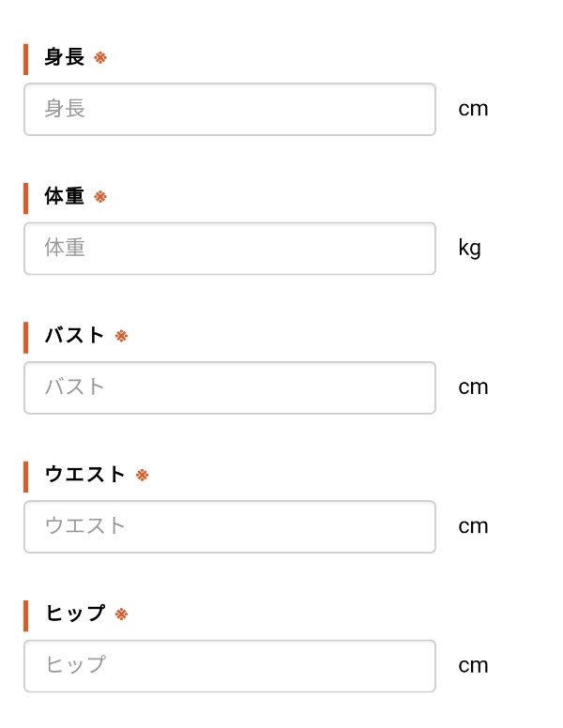Click the required mark next to バスト

coord(121,336)
